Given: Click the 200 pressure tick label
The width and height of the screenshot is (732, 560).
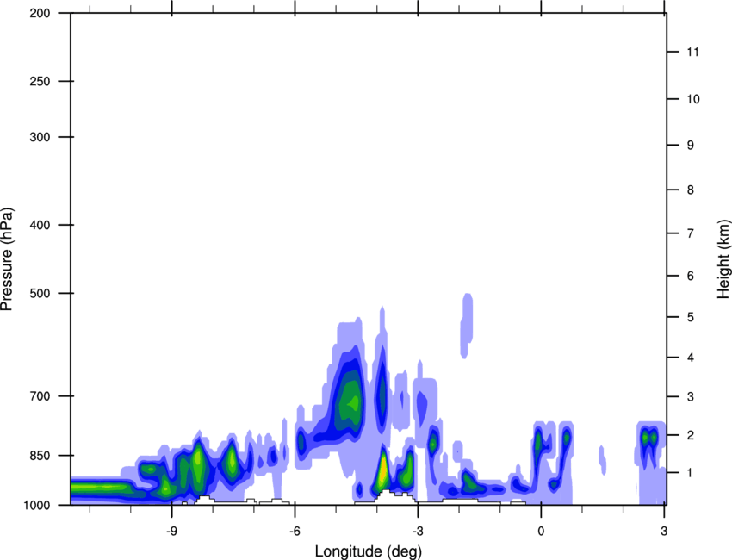Looking at the screenshot, I should pos(40,13).
